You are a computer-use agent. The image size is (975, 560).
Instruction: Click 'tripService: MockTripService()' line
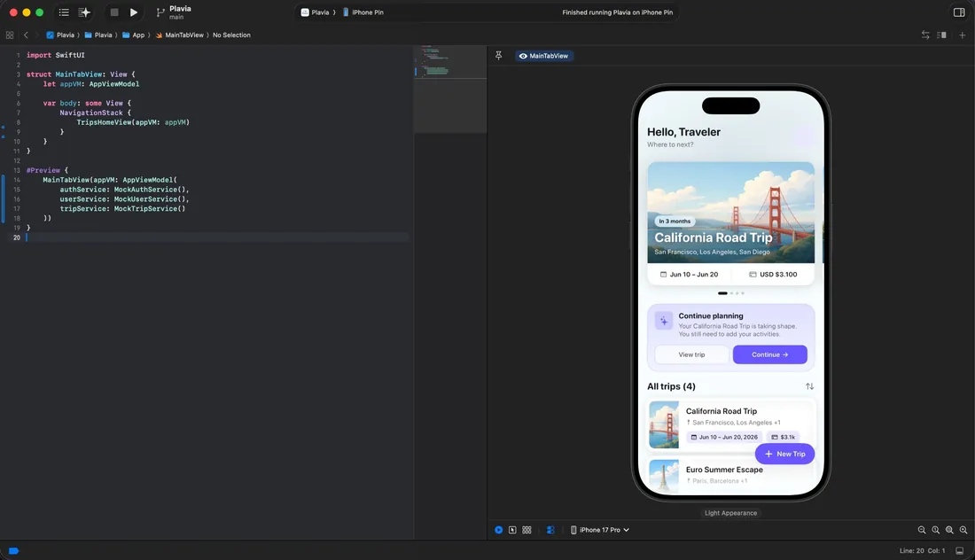click(122, 209)
